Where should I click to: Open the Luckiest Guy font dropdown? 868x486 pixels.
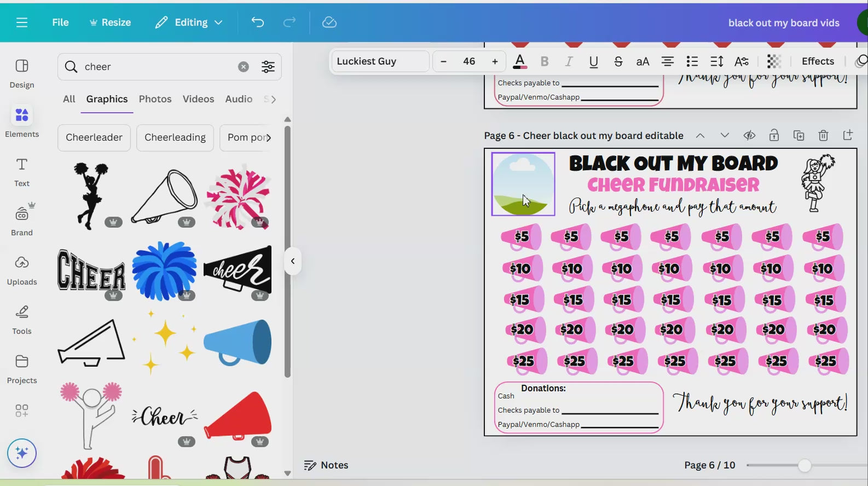[x=380, y=61]
